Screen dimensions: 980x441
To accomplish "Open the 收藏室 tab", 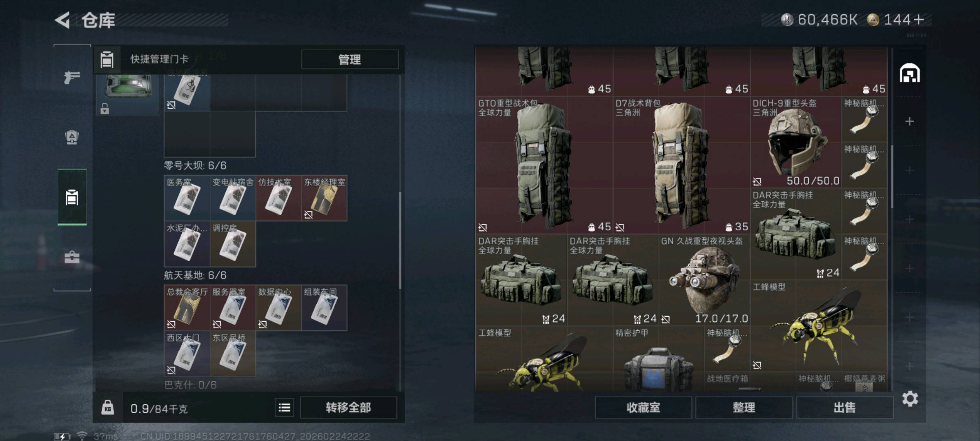I will (643, 408).
